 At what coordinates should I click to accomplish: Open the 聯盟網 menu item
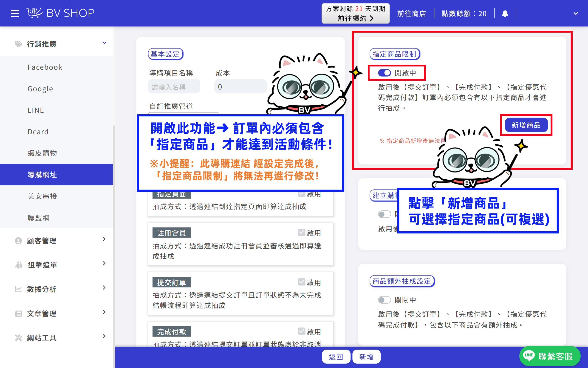coord(56,218)
